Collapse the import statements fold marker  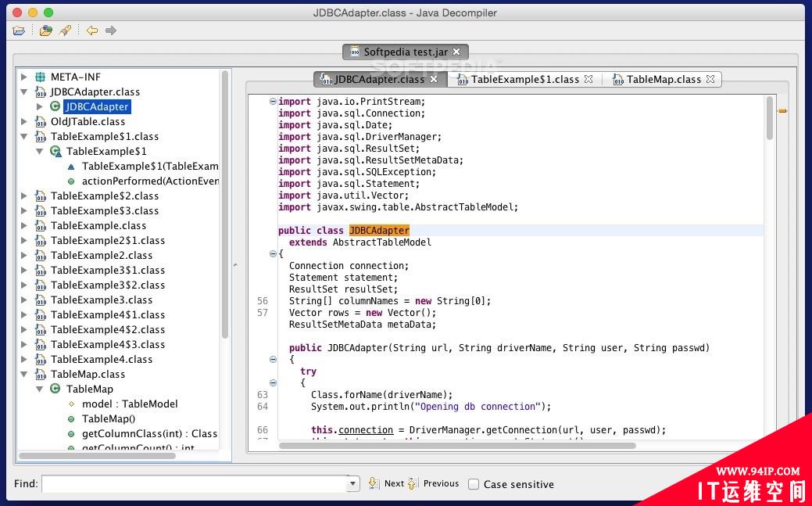(x=273, y=102)
